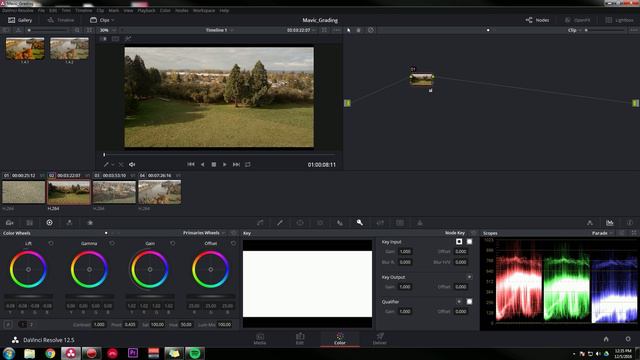Show the Scopes panel icon

[610, 223]
